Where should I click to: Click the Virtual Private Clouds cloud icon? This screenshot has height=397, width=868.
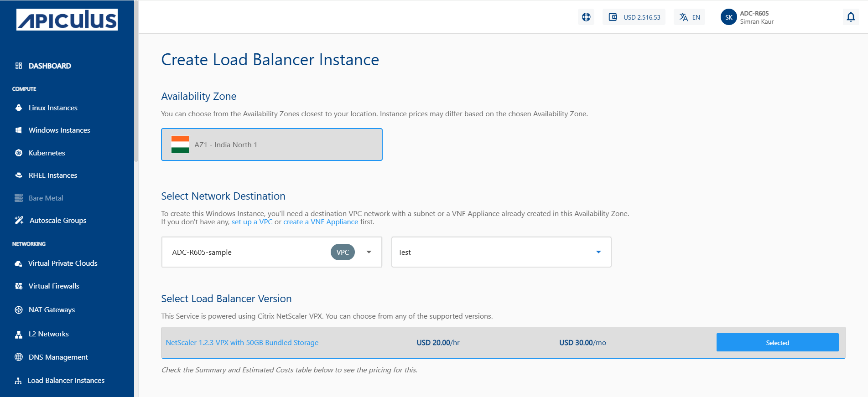pyautogui.click(x=19, y=263)
